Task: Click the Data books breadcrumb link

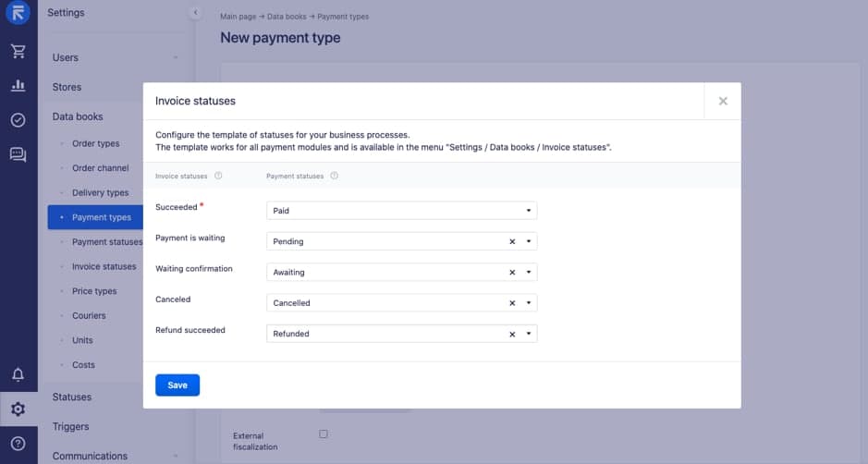Action: 287,17
